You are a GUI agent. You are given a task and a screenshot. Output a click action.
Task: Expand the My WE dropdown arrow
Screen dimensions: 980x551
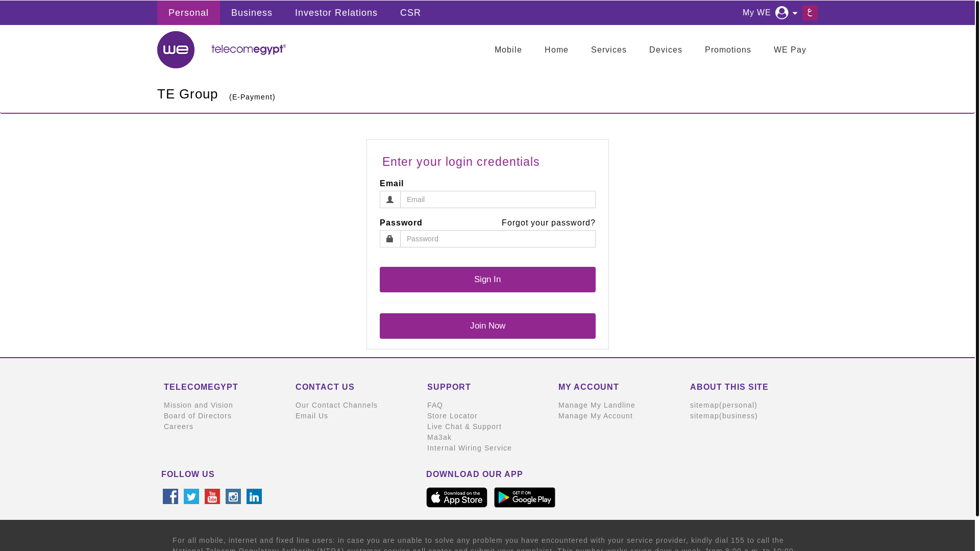(x=795, y=13)
